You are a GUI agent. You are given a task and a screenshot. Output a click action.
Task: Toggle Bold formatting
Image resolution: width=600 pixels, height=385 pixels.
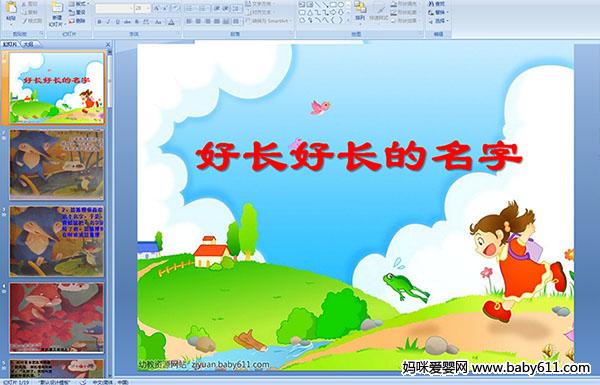tap(99, 22)
